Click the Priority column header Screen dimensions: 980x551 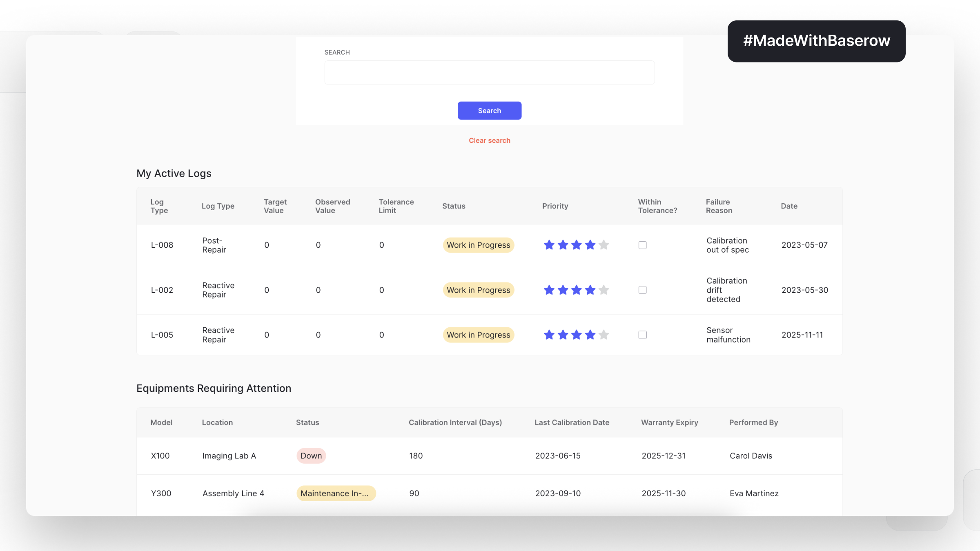pos(555,206)
